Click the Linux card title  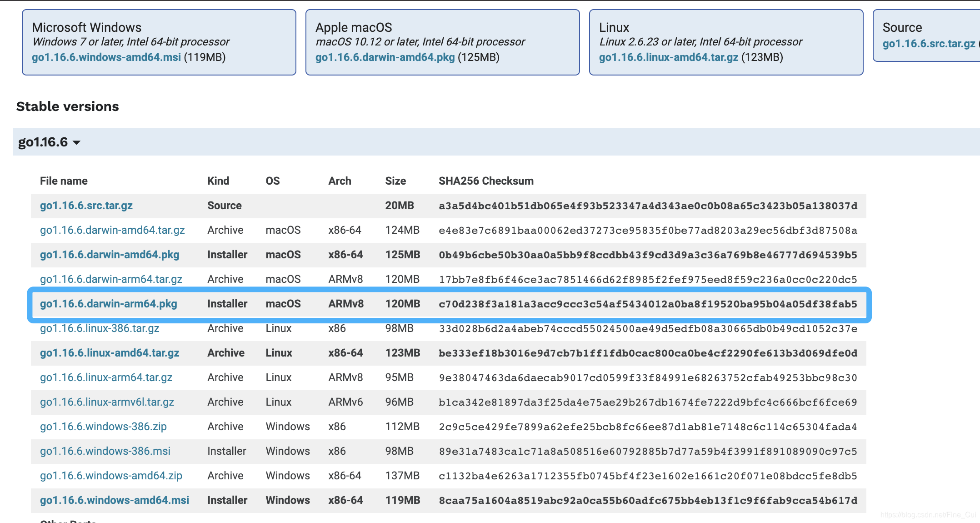614,27
